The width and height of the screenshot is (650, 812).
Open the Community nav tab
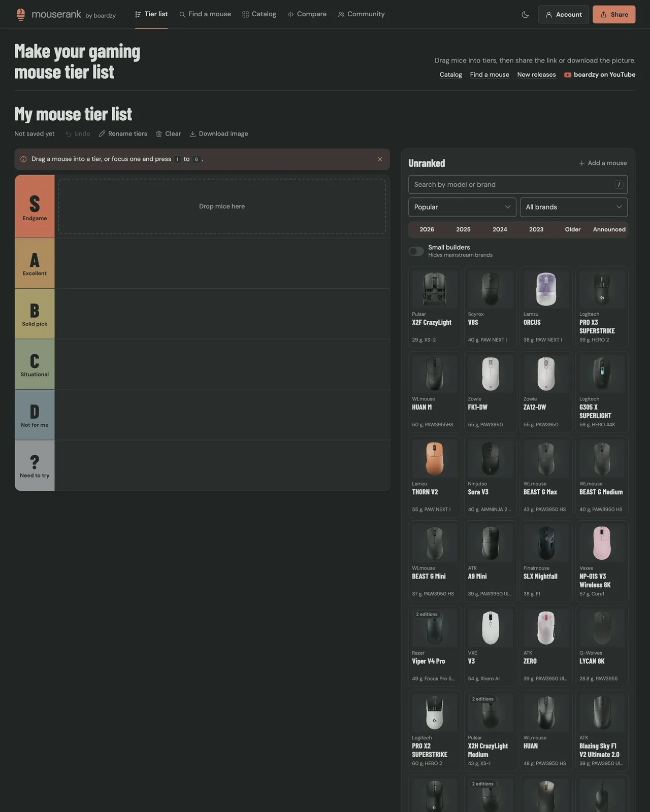(361, 14)
